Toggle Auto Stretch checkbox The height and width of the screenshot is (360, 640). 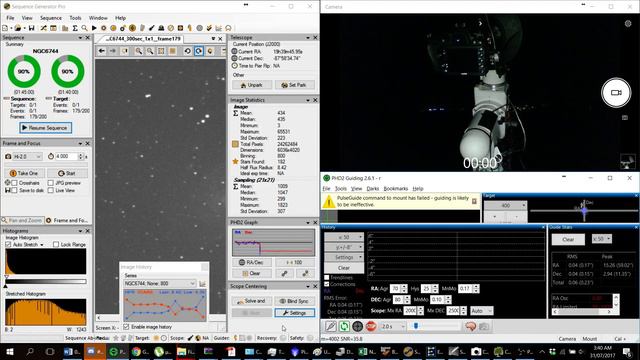[8, 244]
